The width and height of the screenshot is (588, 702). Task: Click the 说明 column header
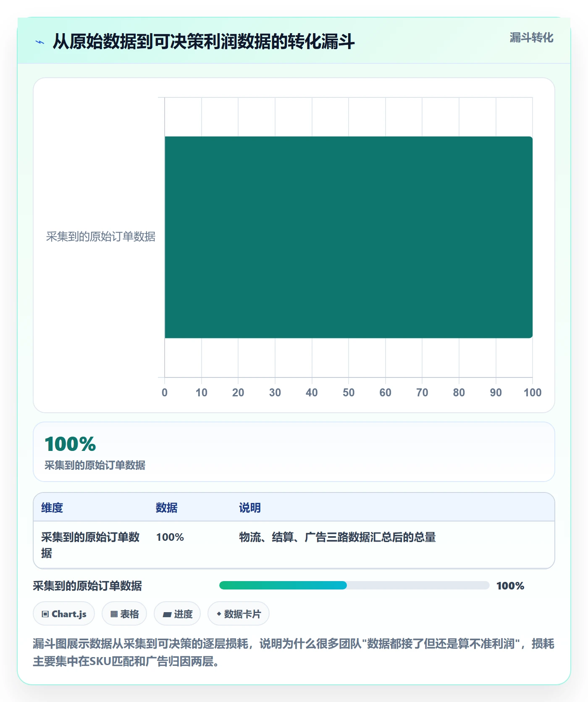(x=250, y=508)
